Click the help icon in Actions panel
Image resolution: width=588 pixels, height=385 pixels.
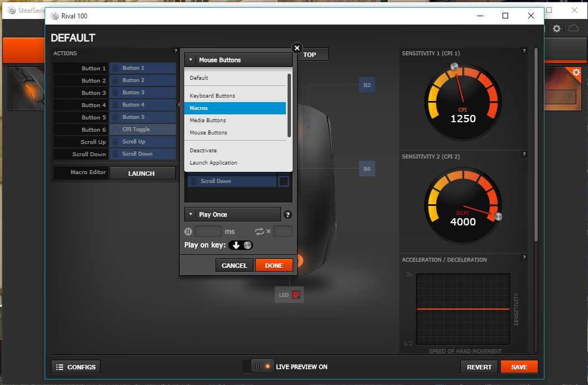click(175, 51)
